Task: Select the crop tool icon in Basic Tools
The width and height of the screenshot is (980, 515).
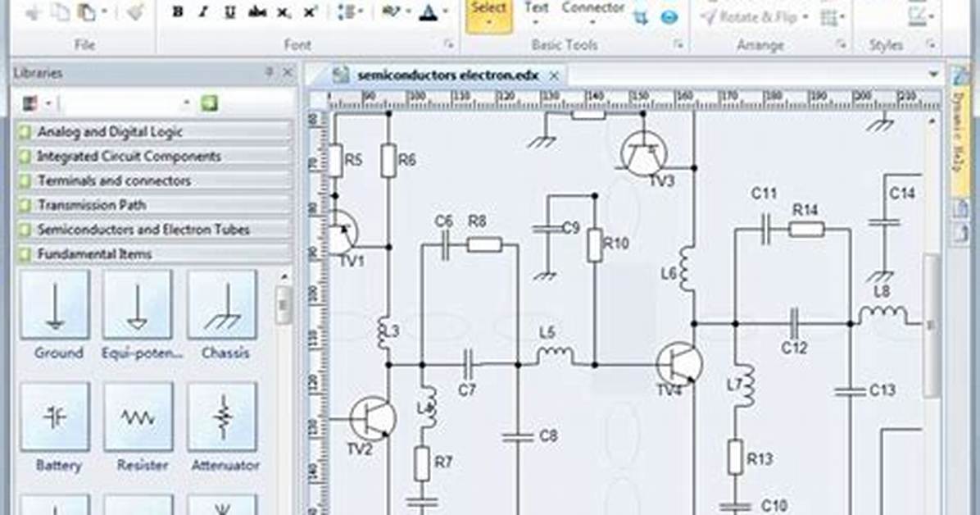Action: point(641,17)
